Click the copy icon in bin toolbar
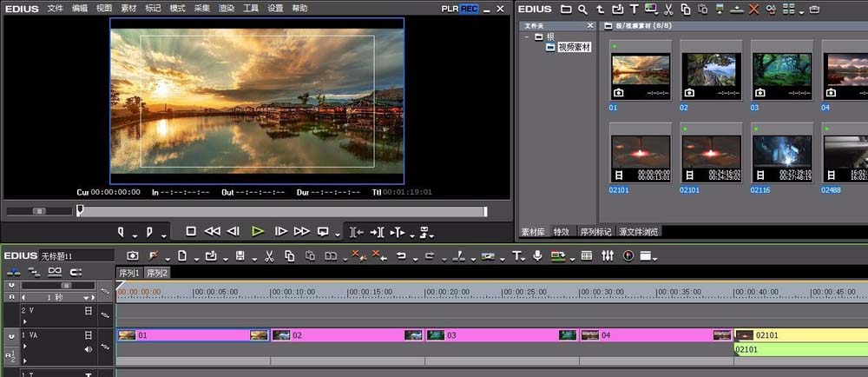The image size is (868, 377). point(686,9)
